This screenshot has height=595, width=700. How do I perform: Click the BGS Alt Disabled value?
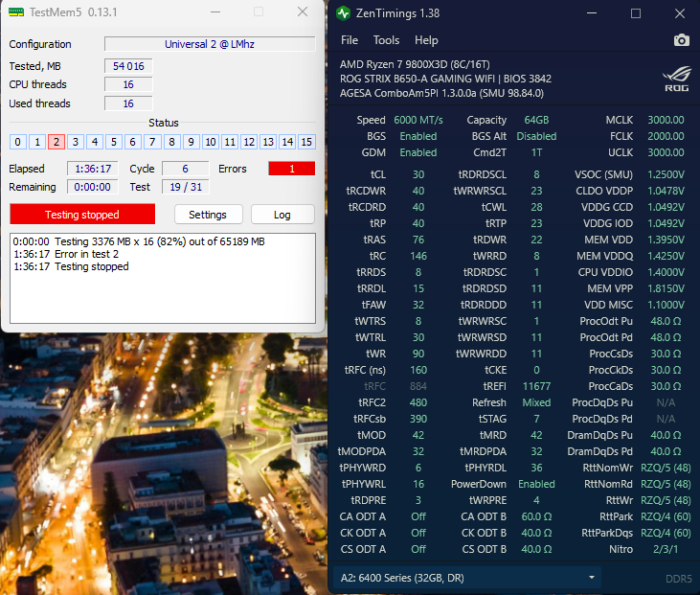click(536, 136)
